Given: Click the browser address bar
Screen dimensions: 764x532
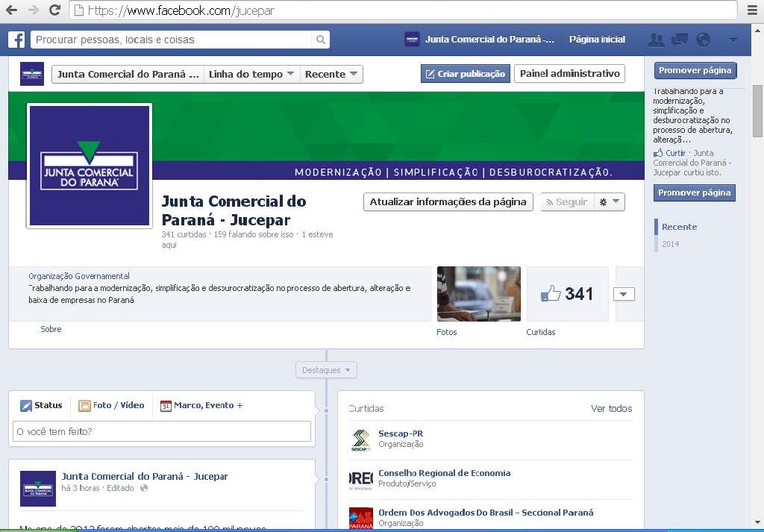Looking at the screenshot, I should (x=403, y=10).
